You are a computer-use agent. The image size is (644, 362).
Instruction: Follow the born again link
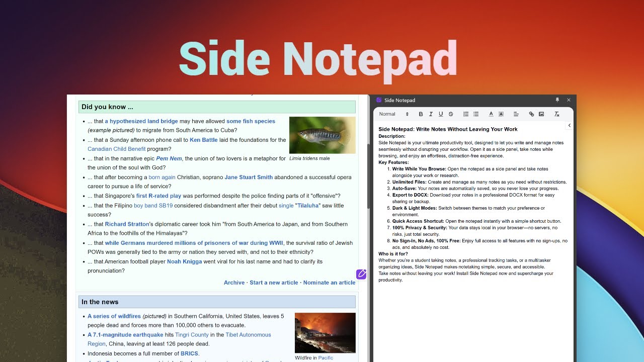click(x=162, y=177)
